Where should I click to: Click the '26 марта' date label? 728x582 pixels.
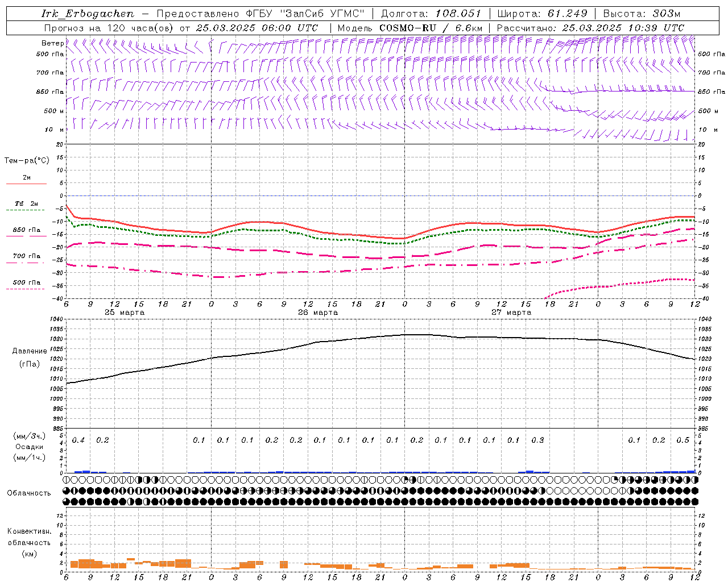click(318, 313)
